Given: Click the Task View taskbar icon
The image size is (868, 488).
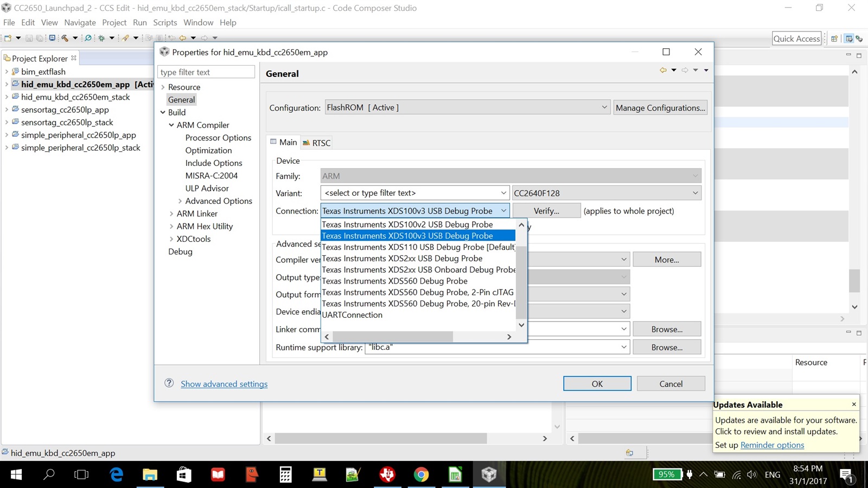Looking at the screenshot, I should click(x=81, y=475).
